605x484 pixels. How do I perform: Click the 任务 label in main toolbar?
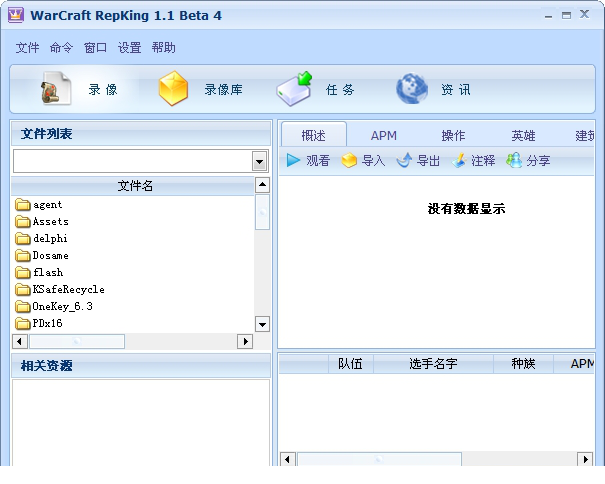tap(340, 90)
